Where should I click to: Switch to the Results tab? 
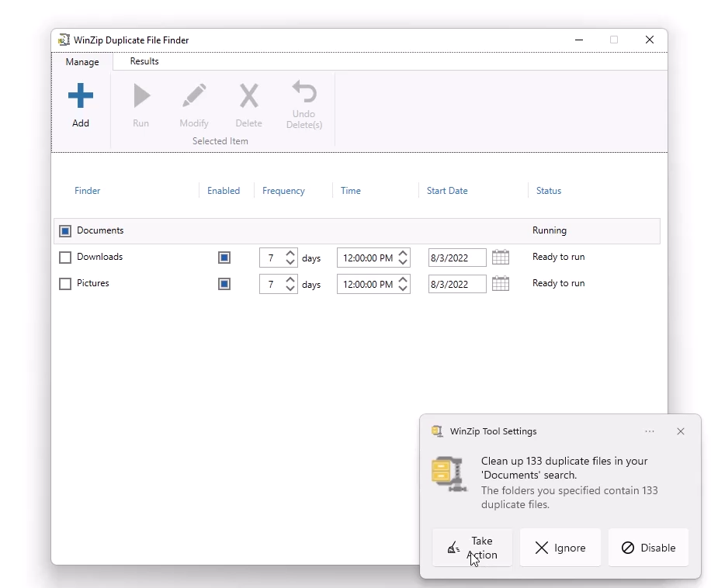tap(144, 61)
